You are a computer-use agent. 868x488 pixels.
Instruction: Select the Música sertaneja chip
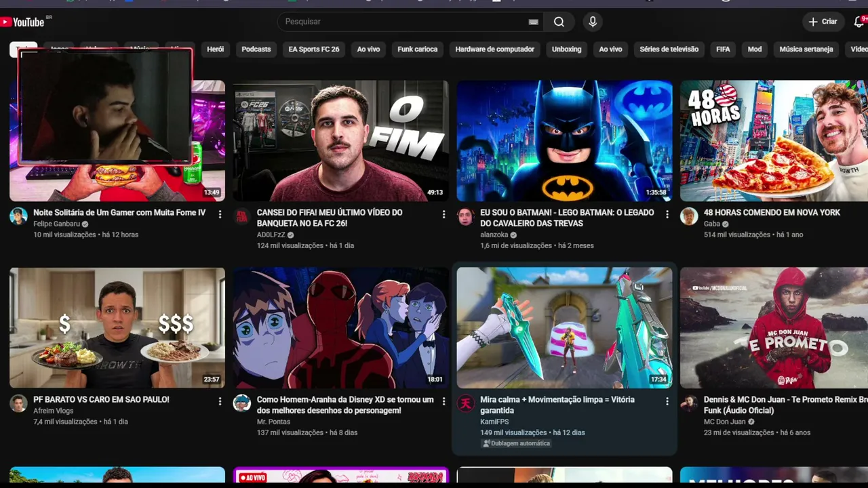[x=806, y=49]
